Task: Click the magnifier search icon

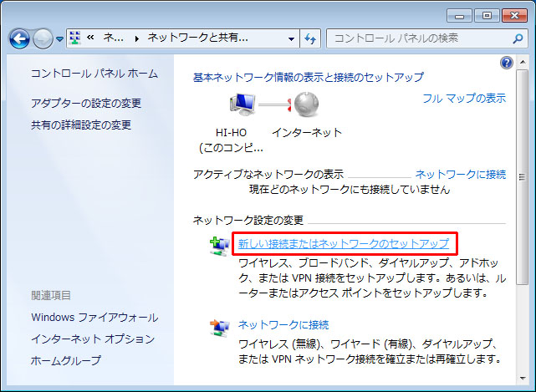Action: [x=518, y=38]
